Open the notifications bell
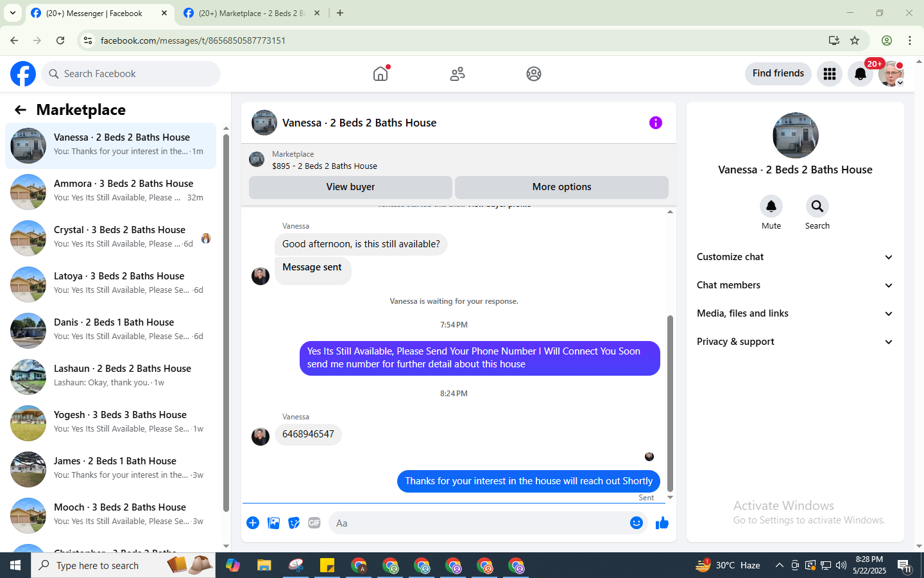 pyautogui.click(x=860, y=74)
